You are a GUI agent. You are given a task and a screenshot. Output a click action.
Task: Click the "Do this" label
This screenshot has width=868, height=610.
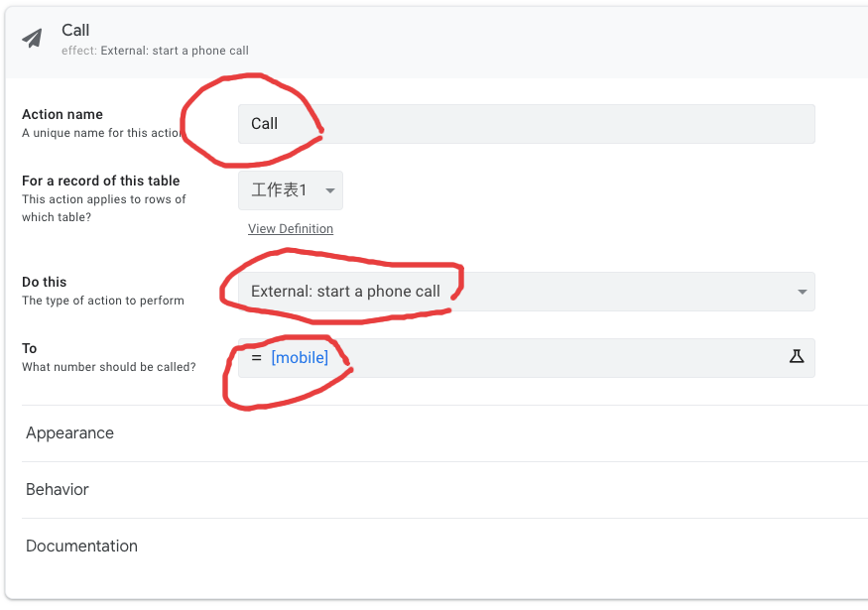click(x=45, y=282)
